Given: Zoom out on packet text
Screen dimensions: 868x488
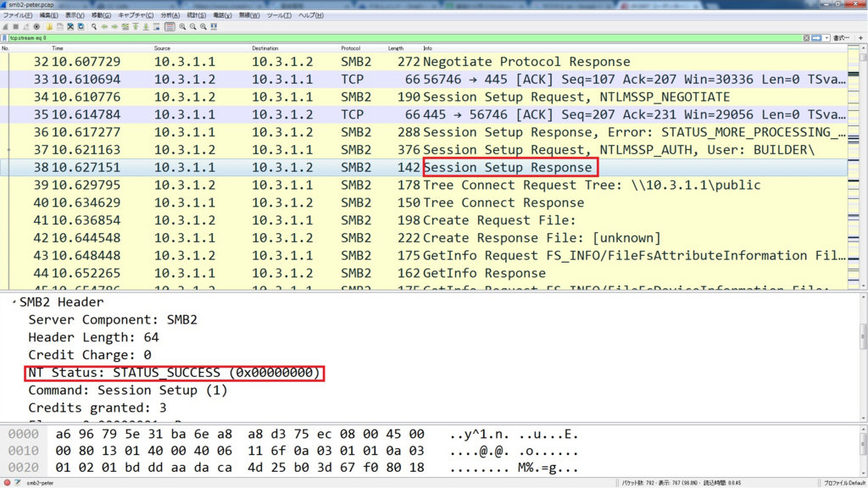Looking at the screenshot, I should click(x=193, y=26).
